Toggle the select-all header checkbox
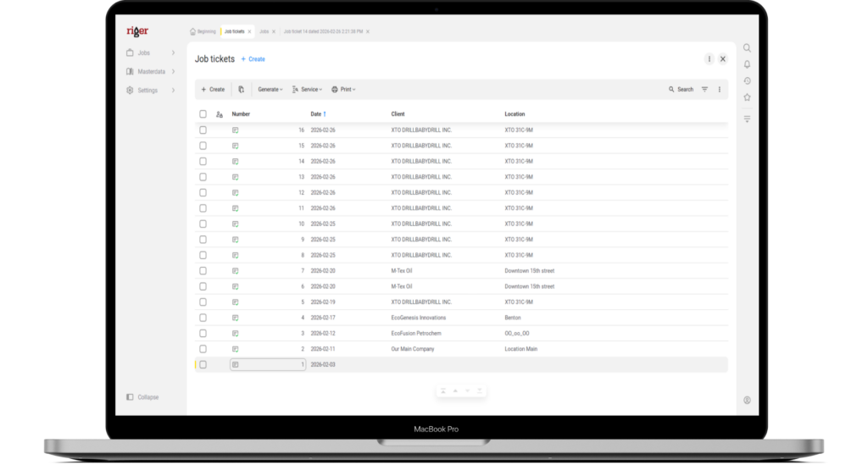Viewport: 868px width, 465px height. click(x=203, y=113)
